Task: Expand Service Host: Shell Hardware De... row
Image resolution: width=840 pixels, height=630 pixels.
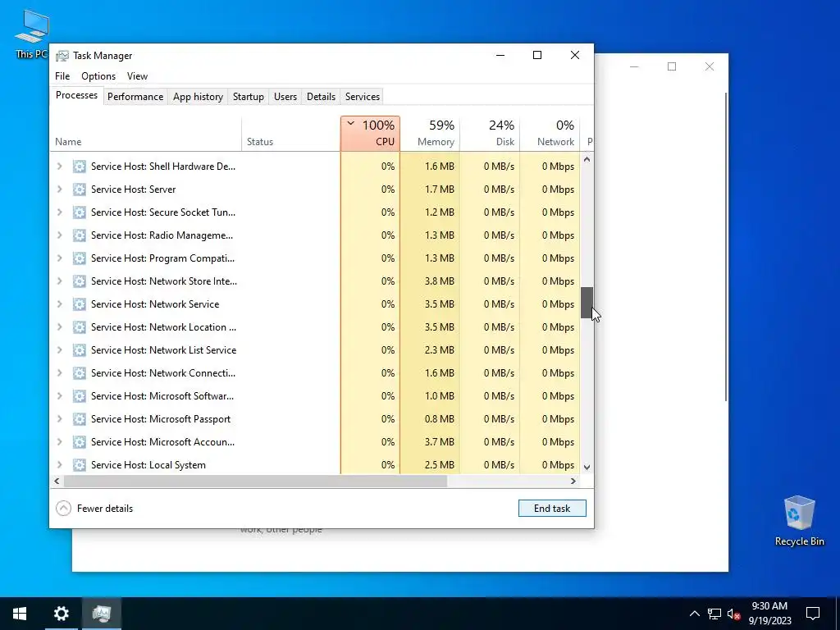Action: (59, 167)
